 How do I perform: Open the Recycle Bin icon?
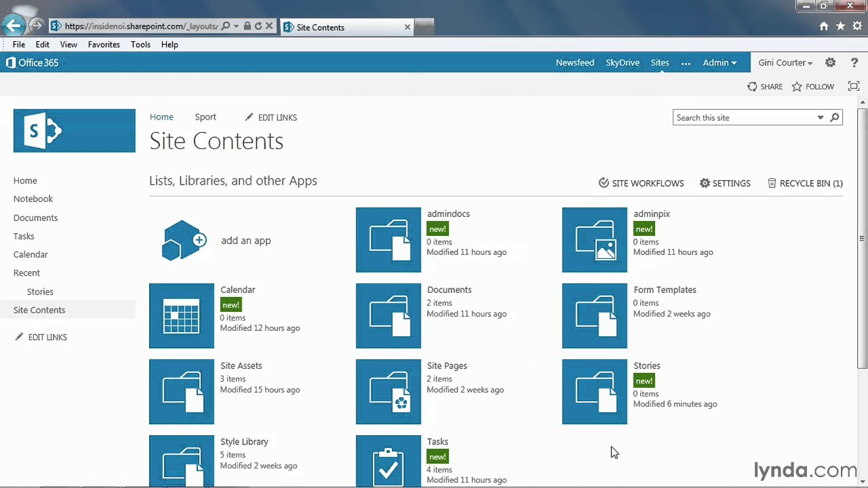point(772,183)
